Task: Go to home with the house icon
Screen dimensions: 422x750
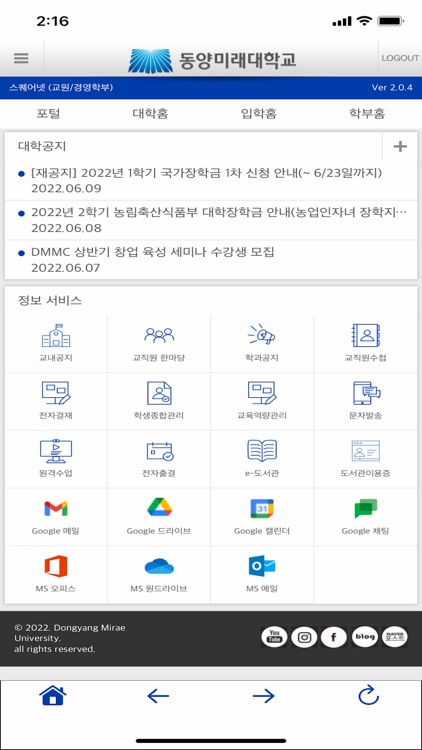Action: point(53,695)
